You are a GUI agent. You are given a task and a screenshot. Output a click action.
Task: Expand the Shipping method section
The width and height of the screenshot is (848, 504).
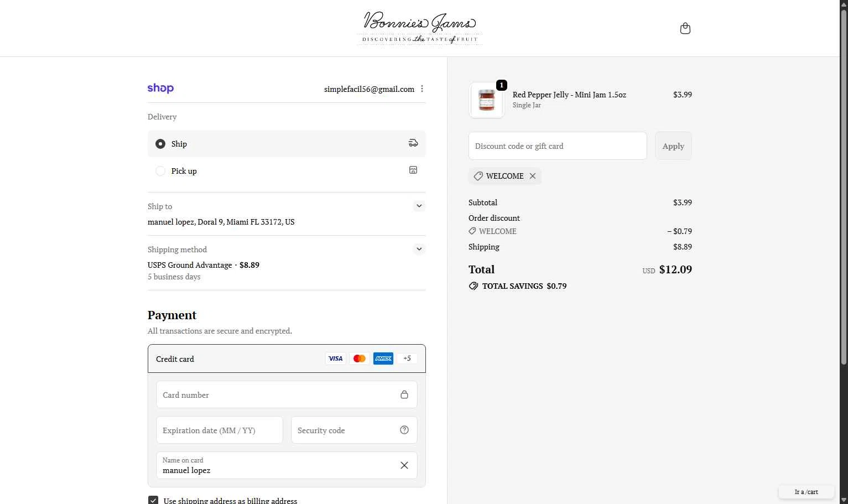pyautogui.click(x=419, y=249)
